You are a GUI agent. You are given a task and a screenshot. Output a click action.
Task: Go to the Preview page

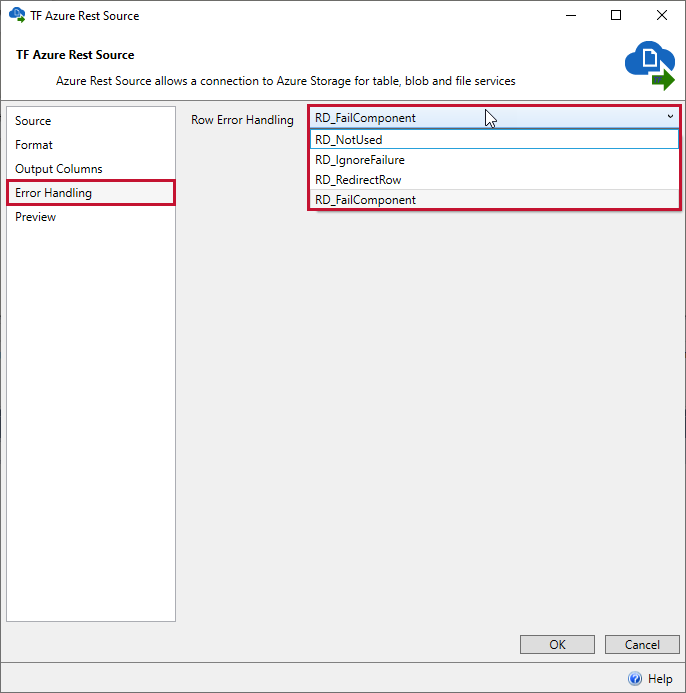point(91,217)
